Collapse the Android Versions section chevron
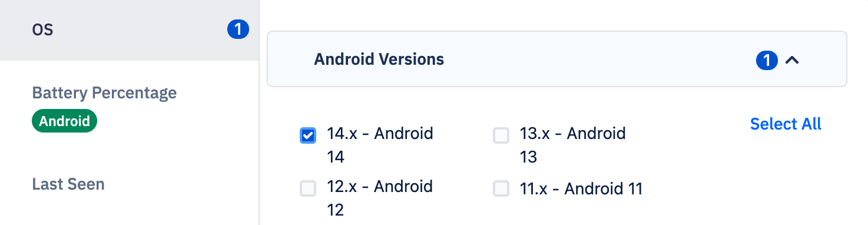This screenshot has height=225, width=868. click(792, 59)
